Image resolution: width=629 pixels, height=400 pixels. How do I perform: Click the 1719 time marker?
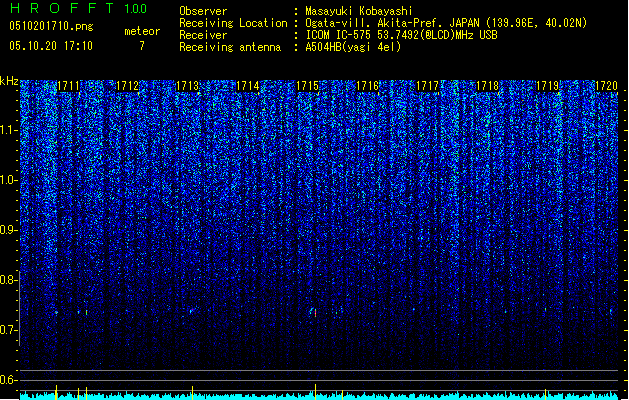pyautogui.click(x=548, y=86)
